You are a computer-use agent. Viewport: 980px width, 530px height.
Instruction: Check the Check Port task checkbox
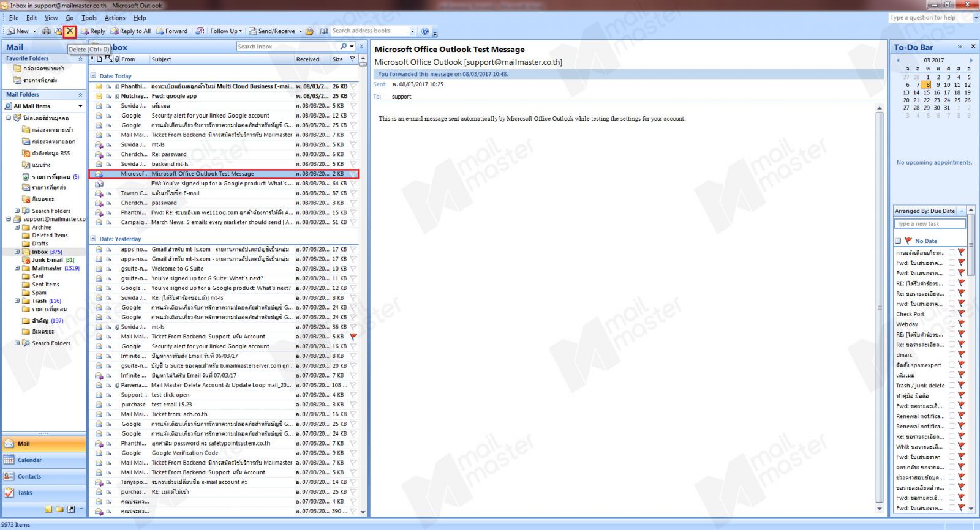(x=952, y=314)
